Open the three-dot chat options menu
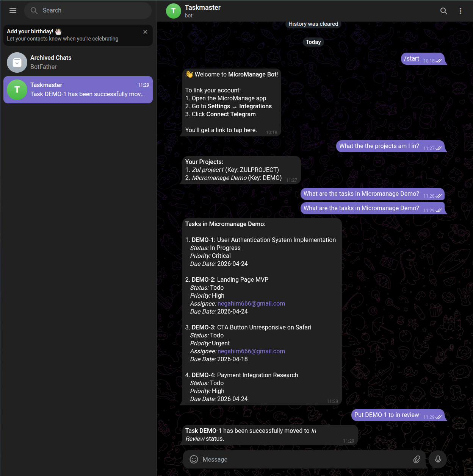Image resolution: width=473 pixels, height=476 pixels. click(x=460, y=11)
